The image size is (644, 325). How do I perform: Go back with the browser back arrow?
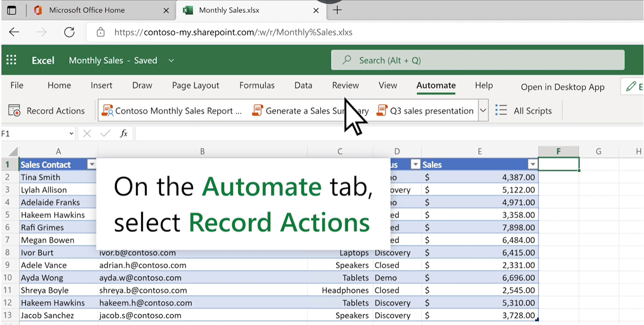point(14,32)
